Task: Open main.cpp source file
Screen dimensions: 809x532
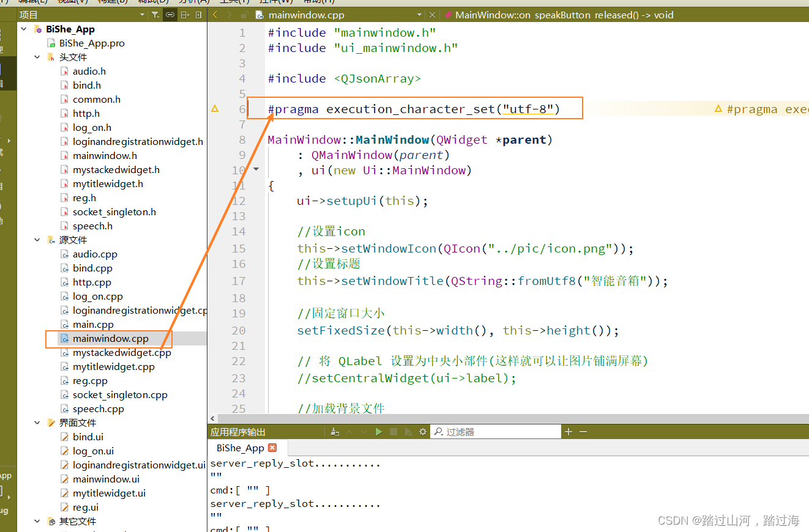Action: (93, 324)
